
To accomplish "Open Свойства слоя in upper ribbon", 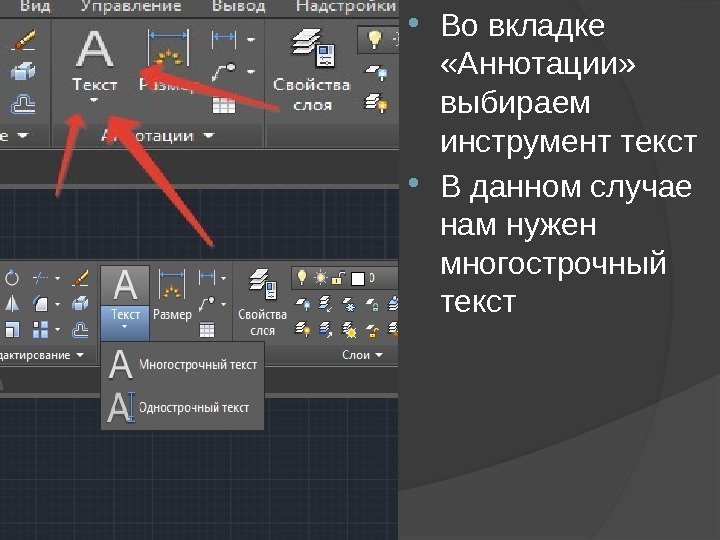I will pyautogui.click(x=312, y=69).
